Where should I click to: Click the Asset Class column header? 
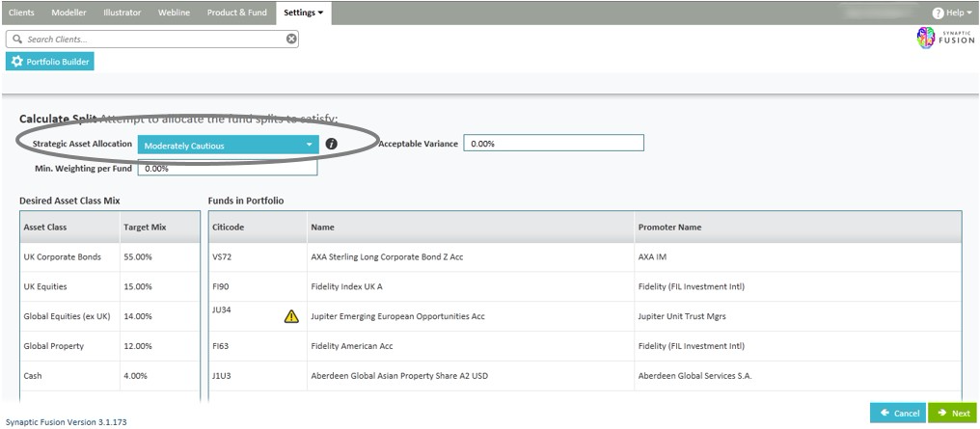(70, 228)
